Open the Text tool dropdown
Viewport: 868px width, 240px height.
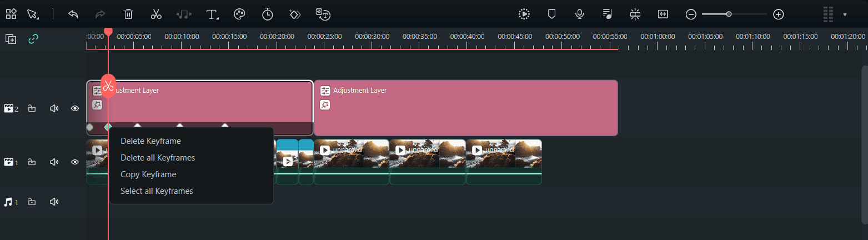tap(213, 14)
